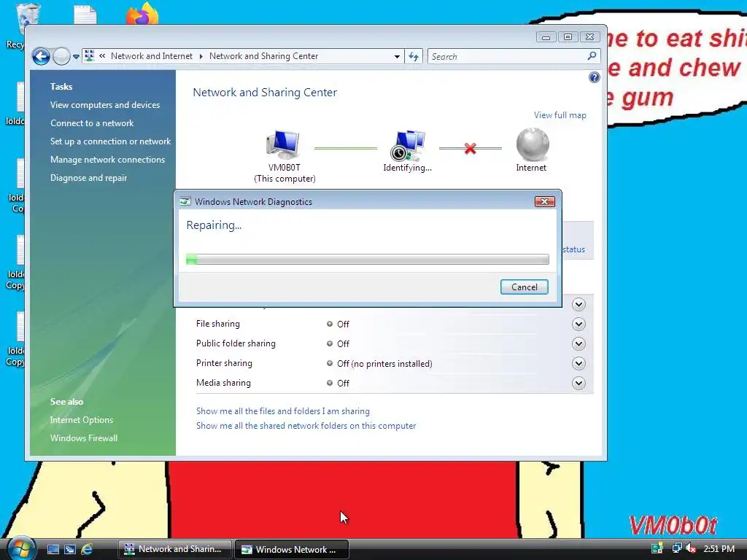Open the Help question mark icon
747x560 pixels.
point(594,77)
